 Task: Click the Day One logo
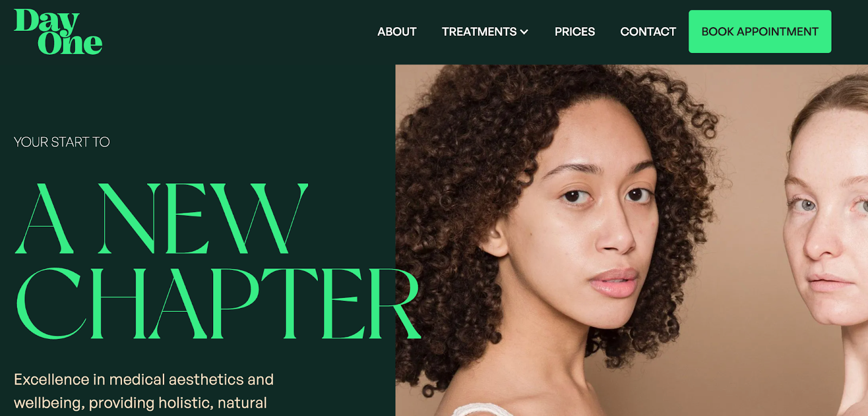tap(58, 32)
